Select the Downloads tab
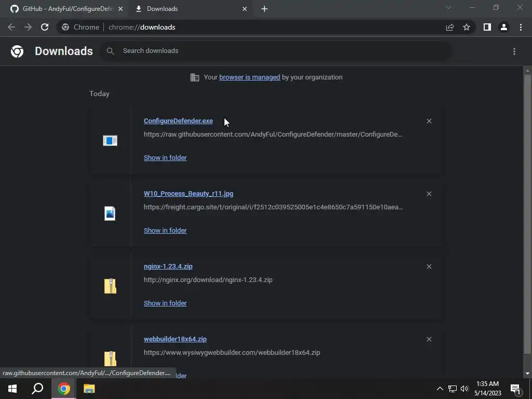Image resolution: width=532 pixels, height=399 pixels. coord(190,9)
